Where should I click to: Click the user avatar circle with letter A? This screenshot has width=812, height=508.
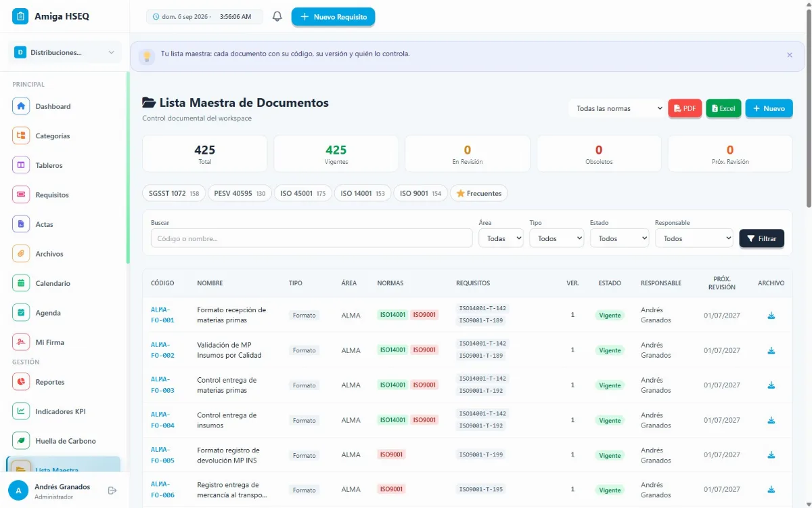pyautogui.click(x=18, y=490)
